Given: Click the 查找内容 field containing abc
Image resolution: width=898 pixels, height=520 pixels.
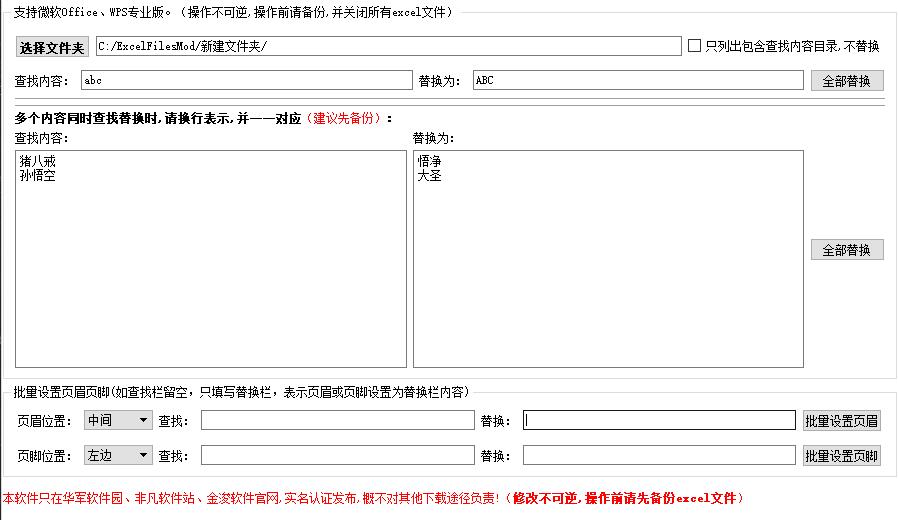Looking at the screenshot, I should click(246, 80).
